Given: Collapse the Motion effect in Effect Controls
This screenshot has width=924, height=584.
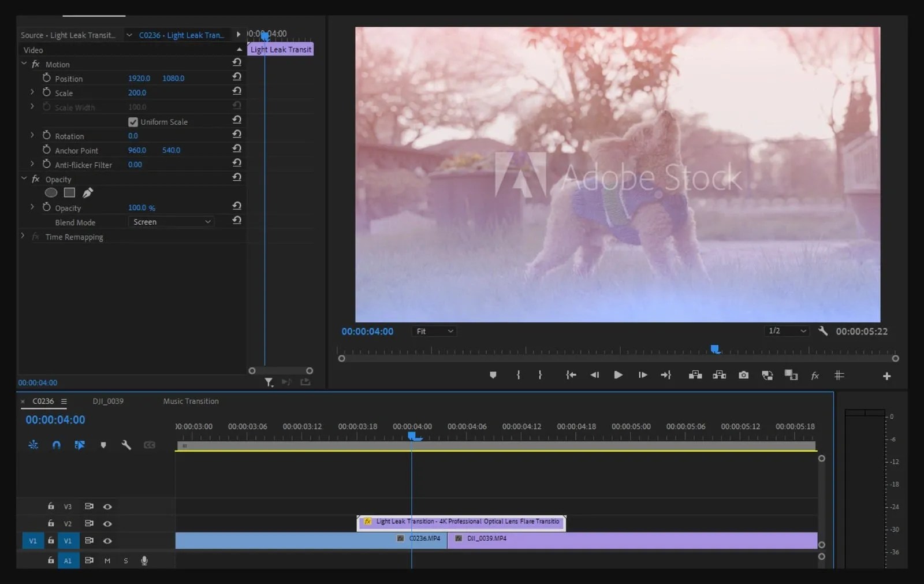Looking at the screenshot, I should point(23,64).
